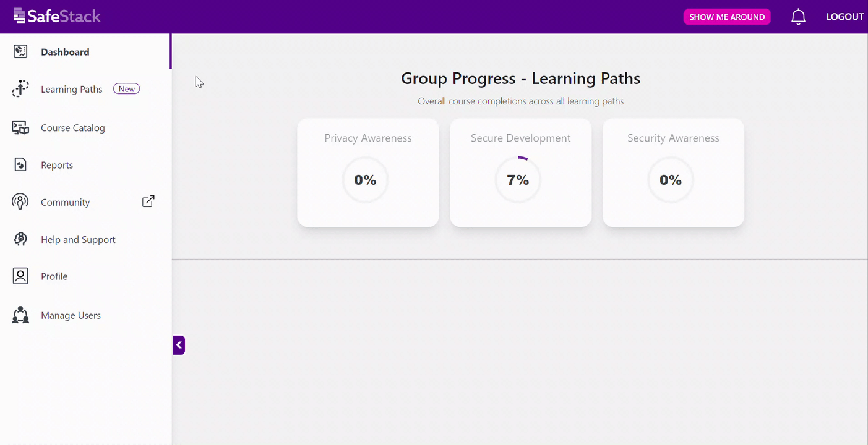
Task: Select the Learning Paths icon
Action: tap(20, 88)
